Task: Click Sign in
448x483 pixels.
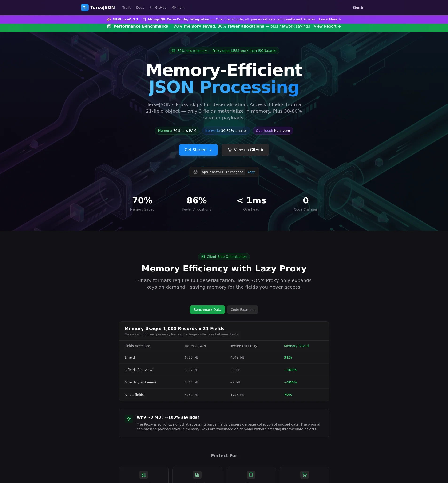Action: (x=358, y=8)
